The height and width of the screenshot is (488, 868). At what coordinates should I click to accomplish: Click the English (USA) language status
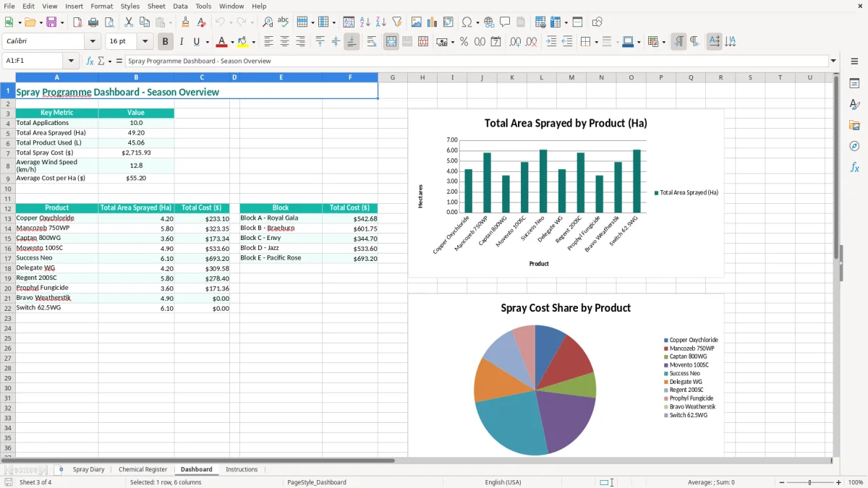point(503,482)
